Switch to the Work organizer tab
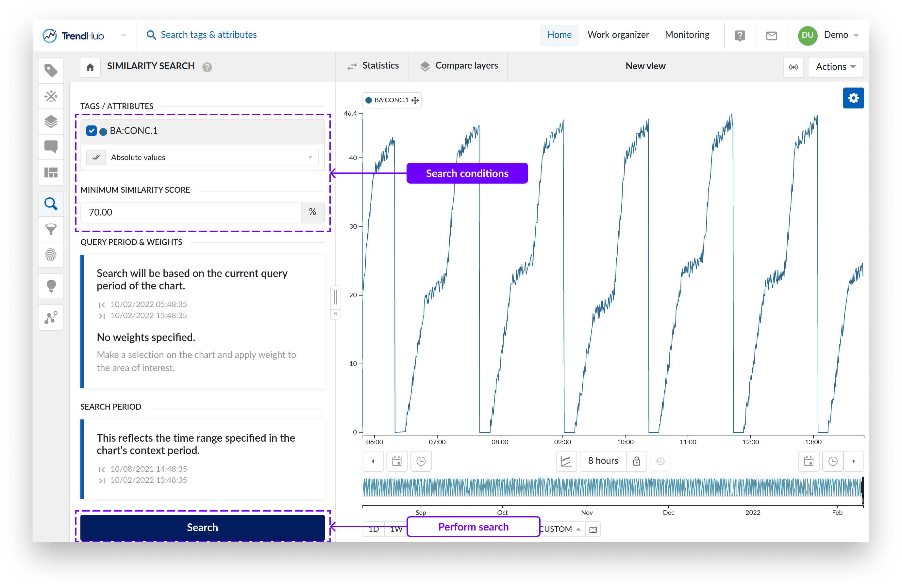The width and height of the screenshot is (902, 588). (618, 35)
